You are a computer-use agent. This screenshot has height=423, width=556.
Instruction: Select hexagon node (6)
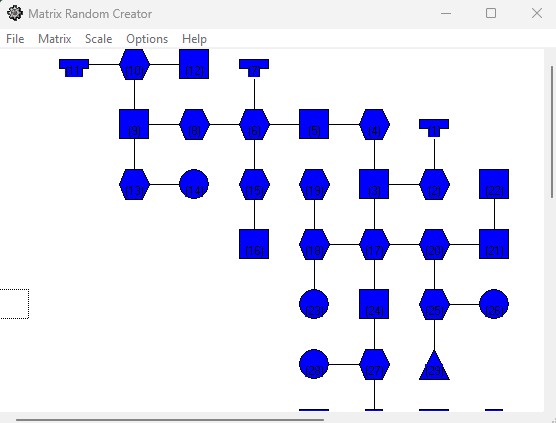pos(254,124)
